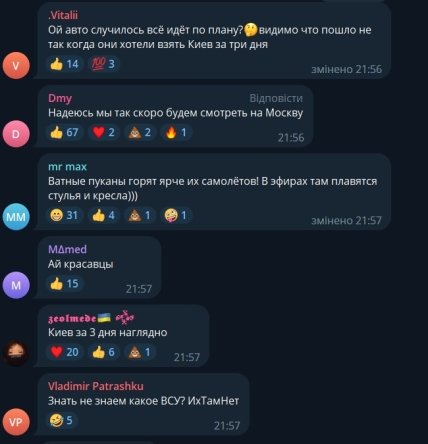This screenshot has width=428, height=444.
Task: Click the orange VP avatar
Action: (x=16, y=422)
